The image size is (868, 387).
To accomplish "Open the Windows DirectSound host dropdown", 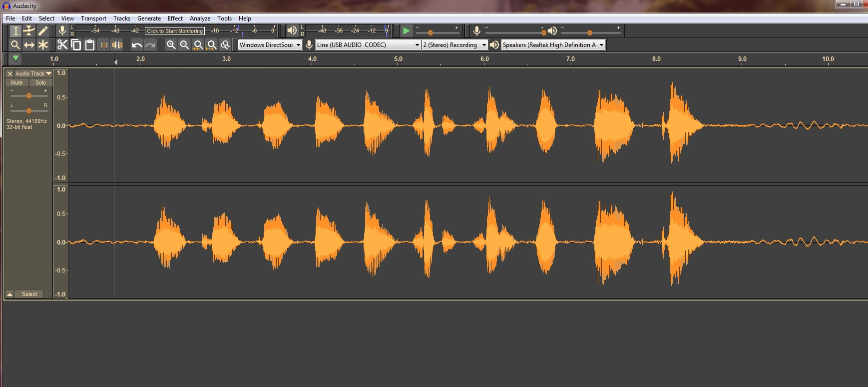I will 270,45.
